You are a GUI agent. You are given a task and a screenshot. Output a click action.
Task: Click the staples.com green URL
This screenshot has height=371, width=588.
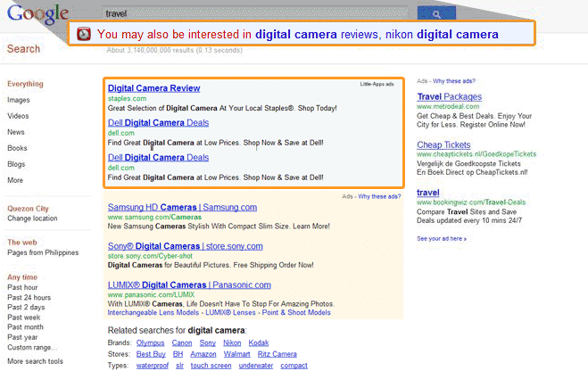[127, 99]
